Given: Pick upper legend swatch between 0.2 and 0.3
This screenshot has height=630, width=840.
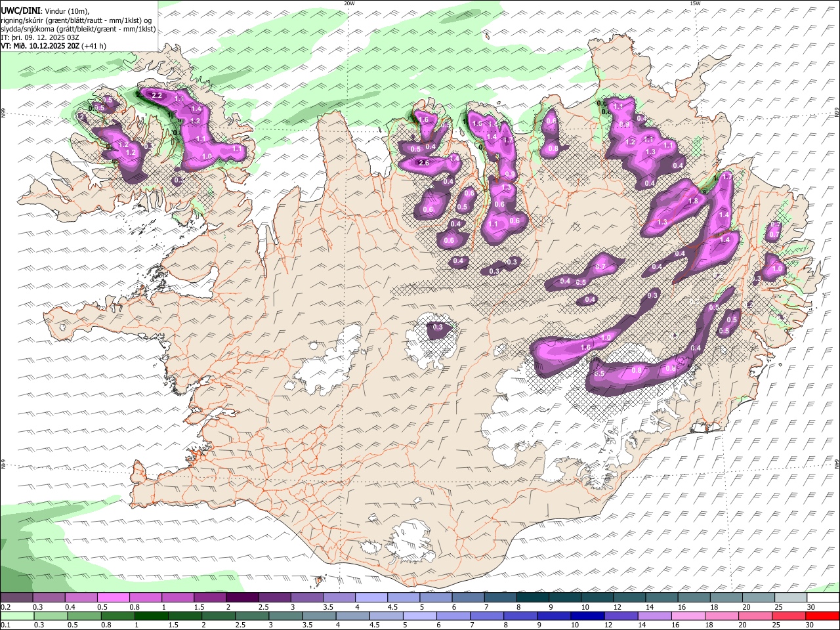Looking at the screenshot, I should [16, 598].
